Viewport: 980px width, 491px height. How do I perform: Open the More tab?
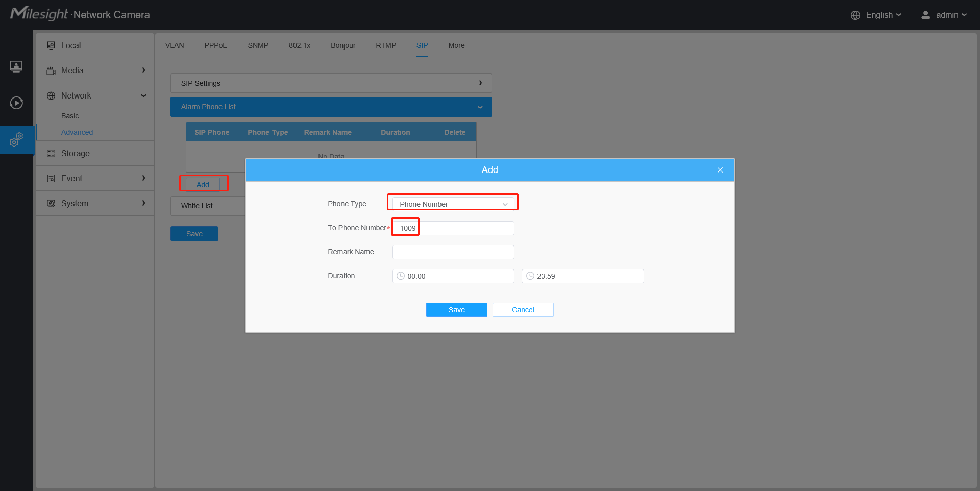[456, 45]
